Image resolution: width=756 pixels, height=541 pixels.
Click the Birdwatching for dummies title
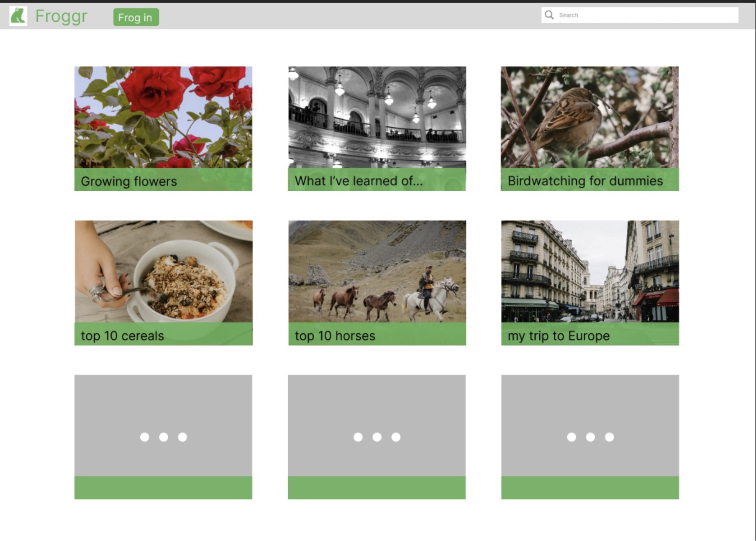585,181
